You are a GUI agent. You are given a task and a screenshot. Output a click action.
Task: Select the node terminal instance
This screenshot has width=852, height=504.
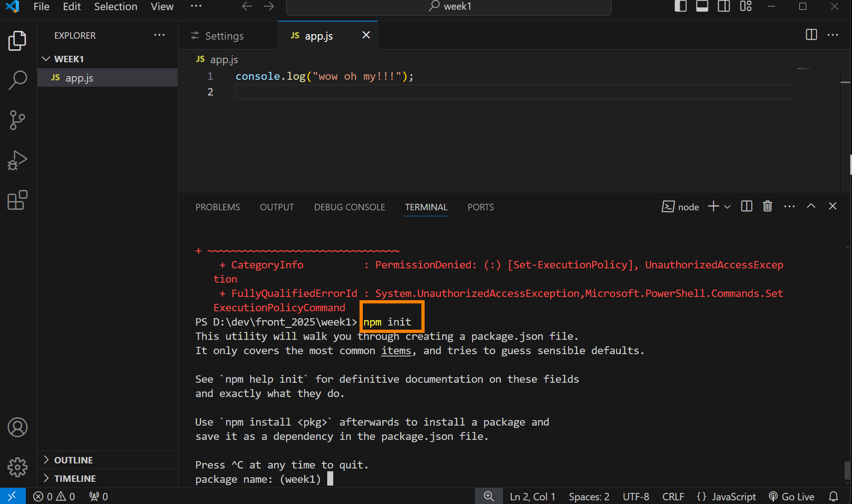pos(680,207)
